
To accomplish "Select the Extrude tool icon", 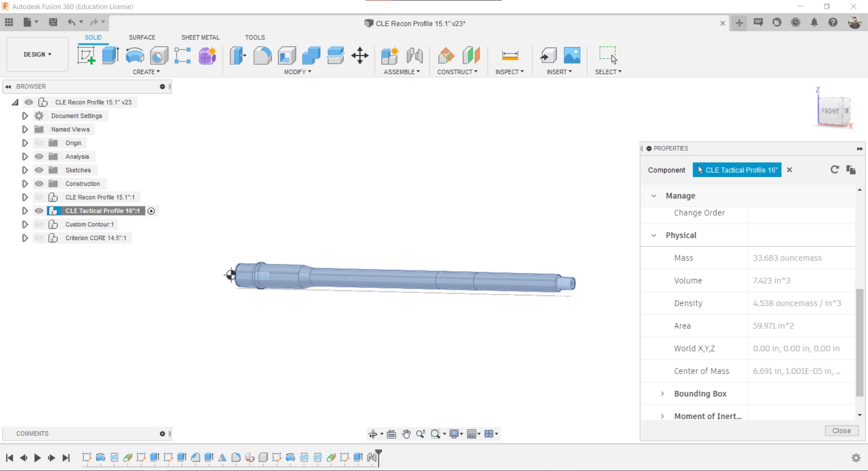I will pyautogui.click(x=110, y=56).
